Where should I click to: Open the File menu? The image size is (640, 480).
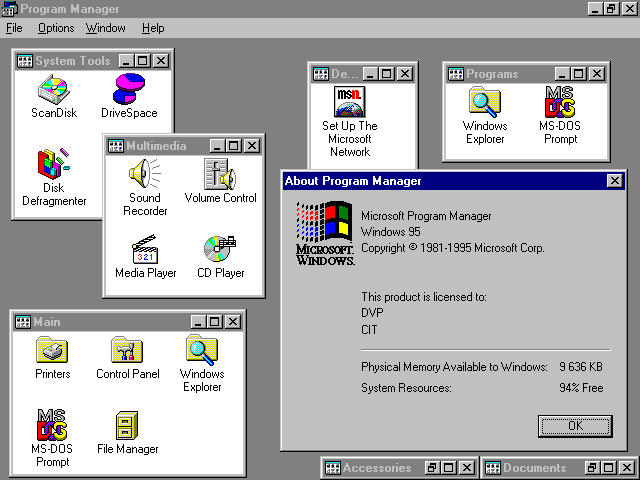tap(14, 28)
